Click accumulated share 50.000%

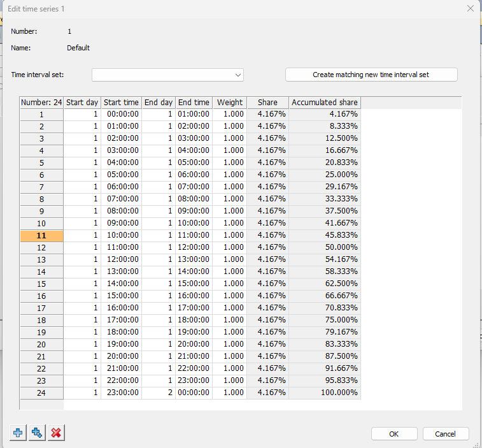click(x=325, y=247)
